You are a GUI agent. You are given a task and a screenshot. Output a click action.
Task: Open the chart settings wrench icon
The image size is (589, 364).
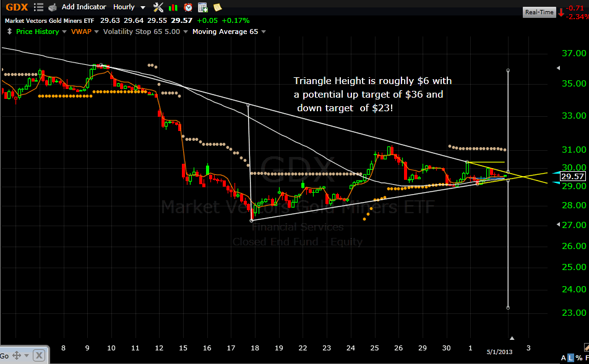[158, 7]
